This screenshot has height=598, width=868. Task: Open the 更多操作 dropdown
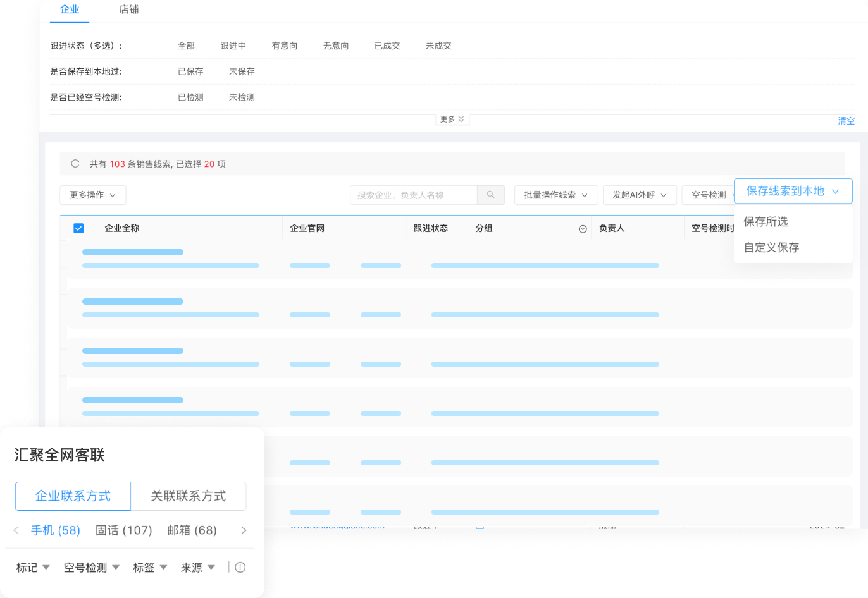click(93, 195)
